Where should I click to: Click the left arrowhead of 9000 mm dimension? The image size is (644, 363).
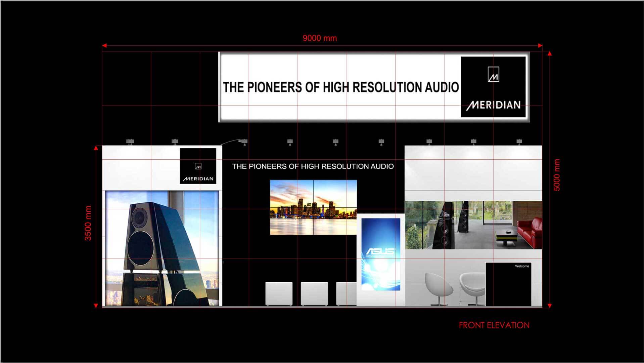(x=104, y=45)
